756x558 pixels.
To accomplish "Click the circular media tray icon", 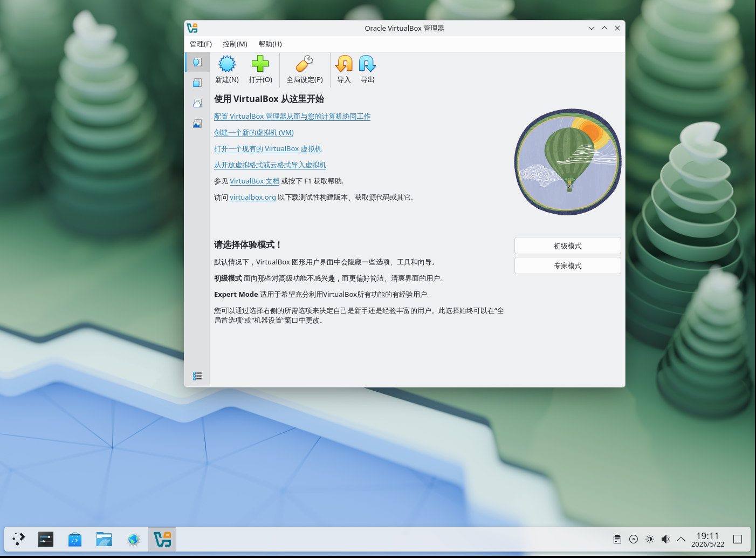I will pos(634,539).
